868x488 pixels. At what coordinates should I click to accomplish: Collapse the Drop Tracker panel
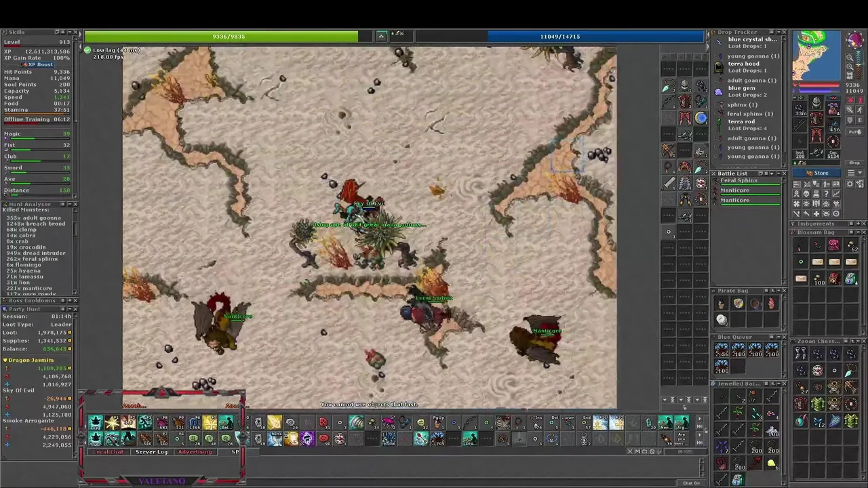(778, 32)
